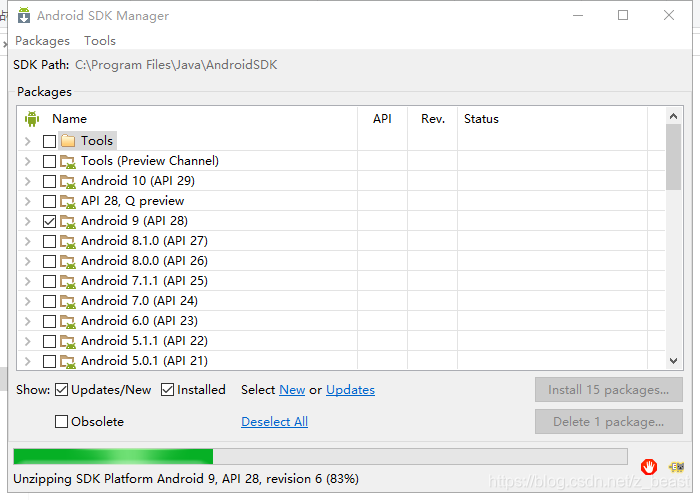The height and width of the screenshot is (500, 700).
Task: Tick the Android 8.1.0 (API 27) checkbox
Action: [49, 242]
